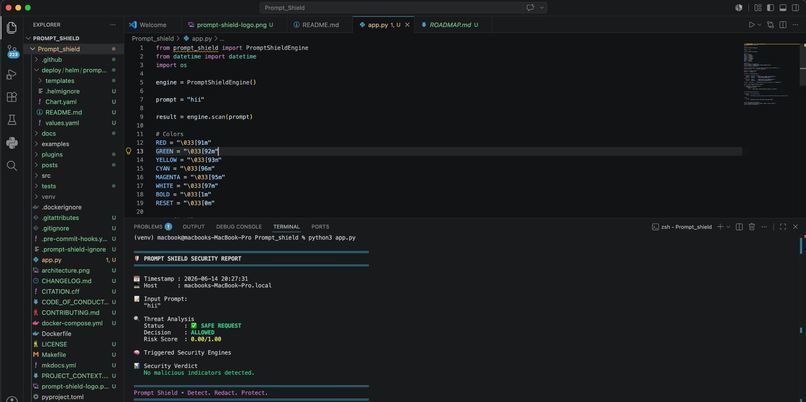Close the app.py editor tab

pos(408,25)
